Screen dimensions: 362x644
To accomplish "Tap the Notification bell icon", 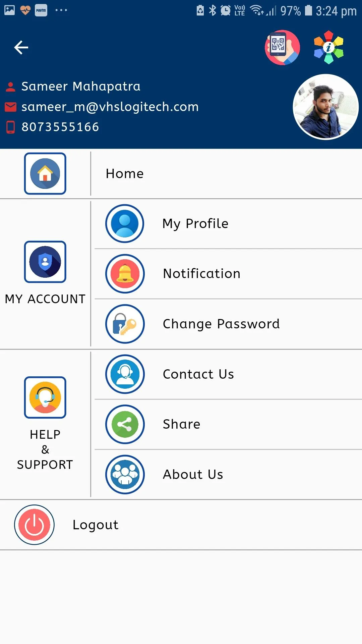I will pos(125,274).
